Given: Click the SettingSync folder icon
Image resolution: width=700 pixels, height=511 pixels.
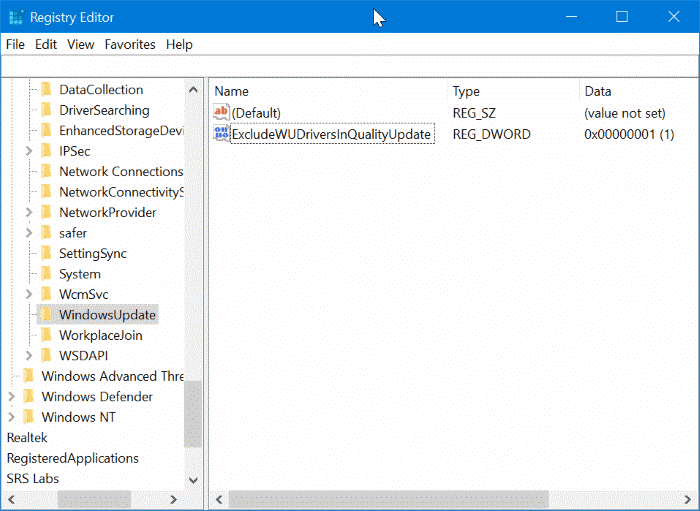Looking at the screenshot, I should (46, 254).
